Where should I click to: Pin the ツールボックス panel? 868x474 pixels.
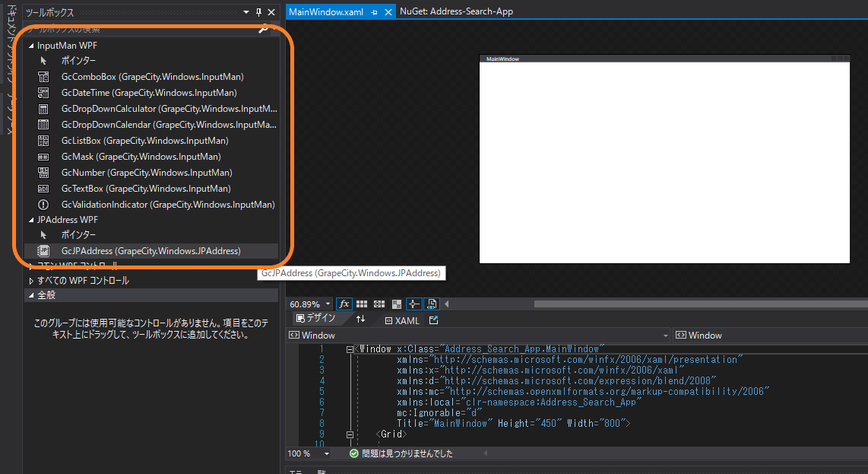pyautogui.click(x=258, y=12)
